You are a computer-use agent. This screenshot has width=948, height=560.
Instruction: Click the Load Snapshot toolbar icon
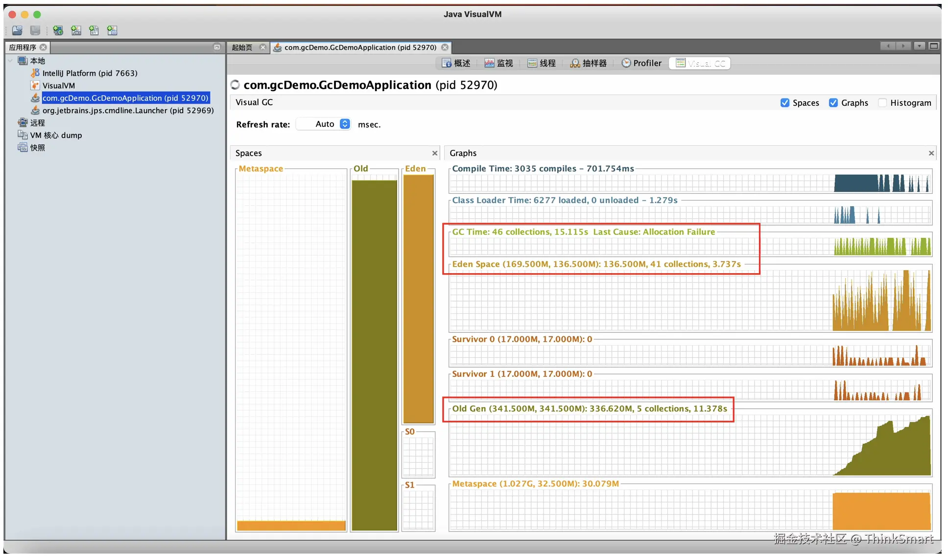tap(17, 30)
